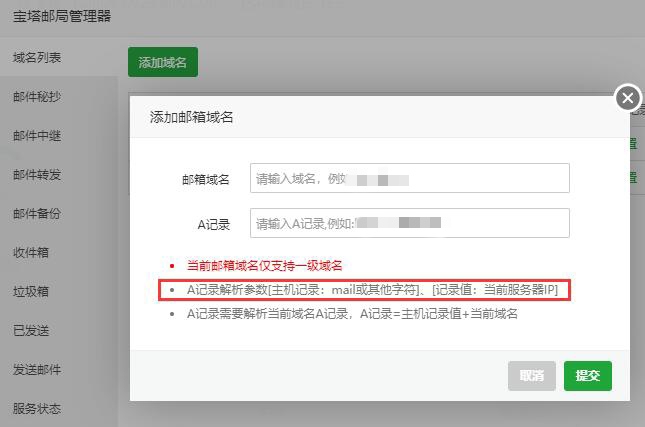Viewport: 645px width, 427px height.
Task: Focus the 邮箱域名 input field
Action: (x=409, y=178)
